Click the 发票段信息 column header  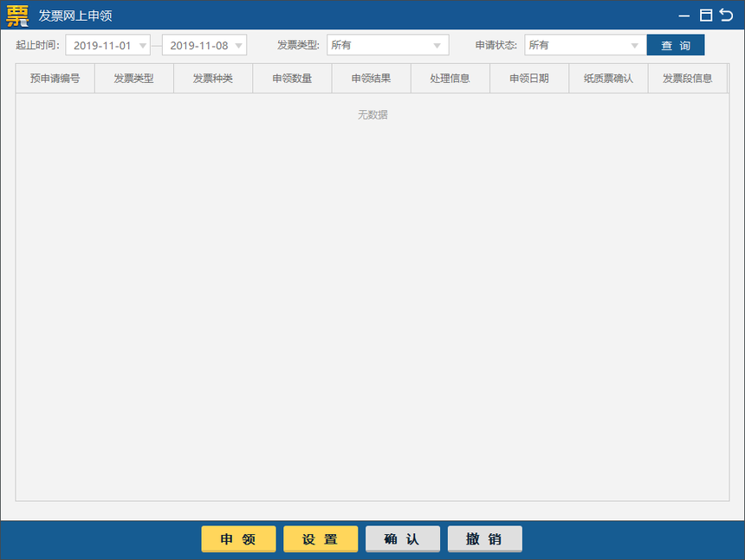pos(688,79)
